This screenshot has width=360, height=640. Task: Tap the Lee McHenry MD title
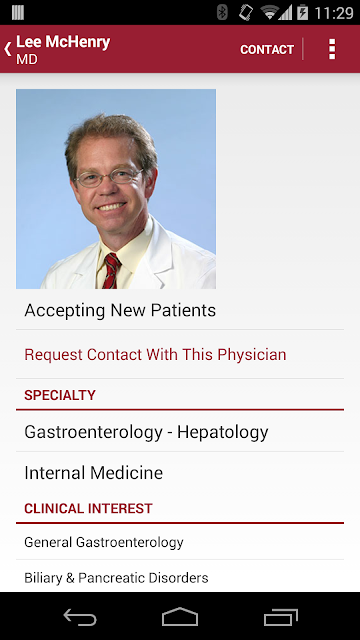click(63, 50)
